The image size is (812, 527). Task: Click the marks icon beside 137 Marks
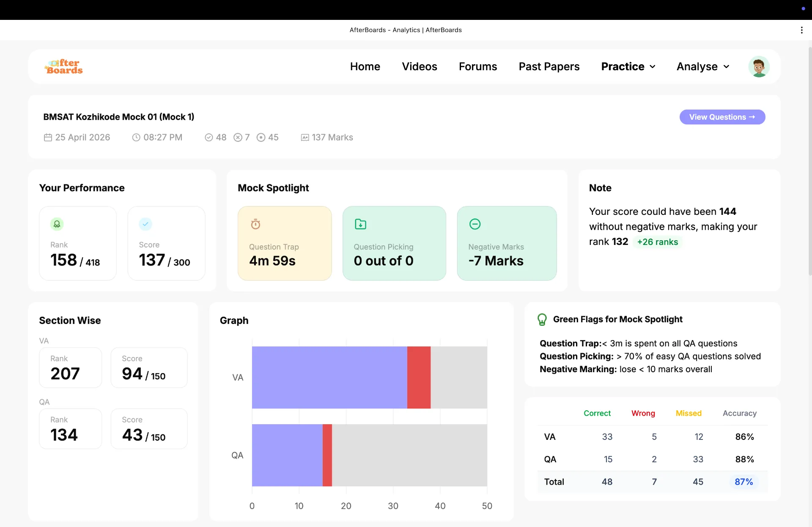[305, 137]
